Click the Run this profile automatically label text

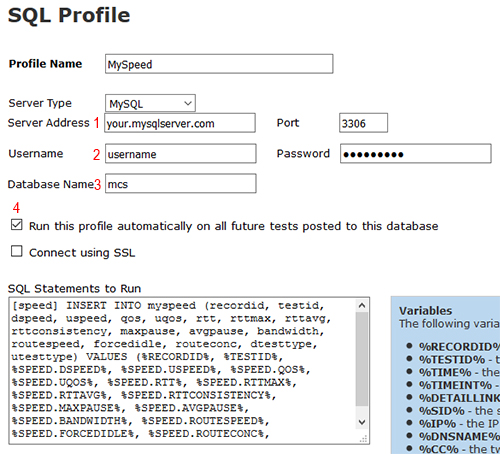coord(233,226)
